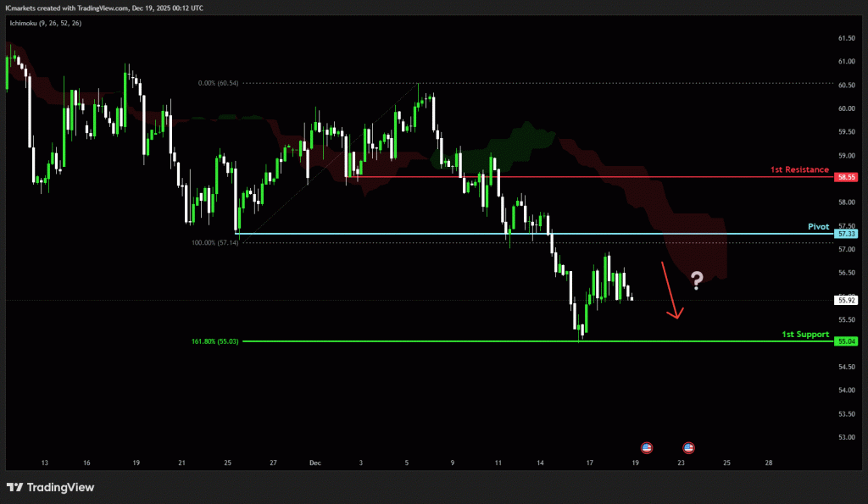Click the 61.50 level on the price scale
Viewport: 868px width, 504px height.
844,39
